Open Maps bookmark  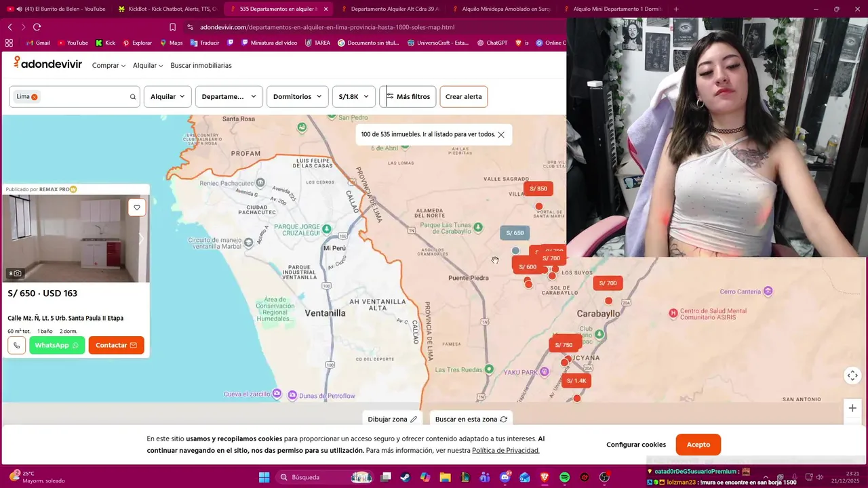pyautogui.click(x=171, y=43)
